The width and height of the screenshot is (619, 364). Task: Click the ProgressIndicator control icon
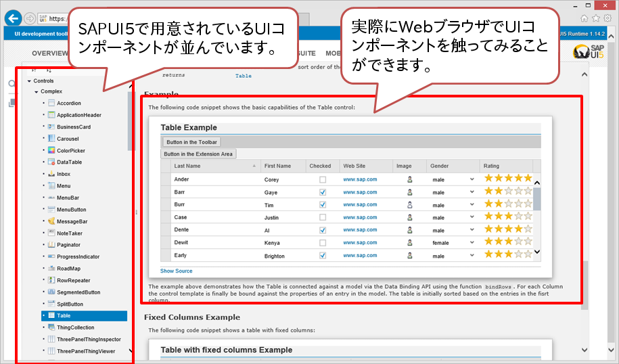51,256
